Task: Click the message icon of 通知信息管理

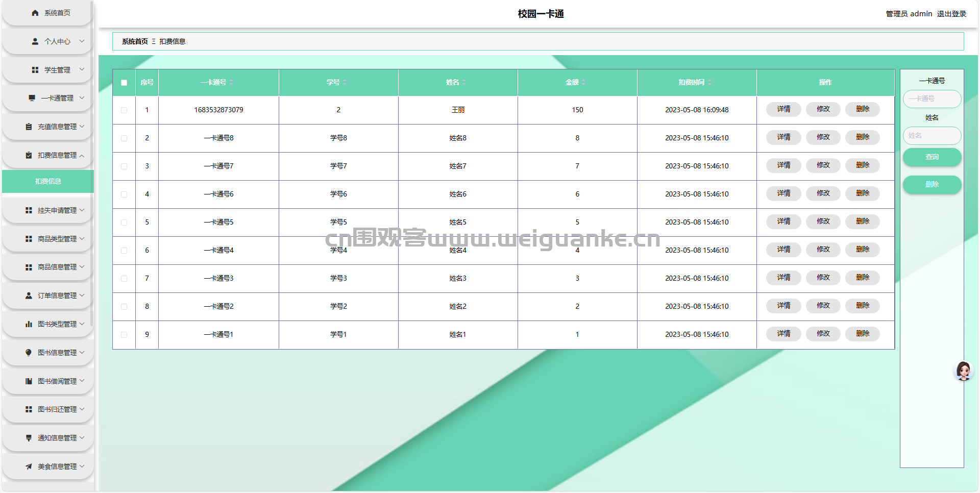Action: point(29,438)
